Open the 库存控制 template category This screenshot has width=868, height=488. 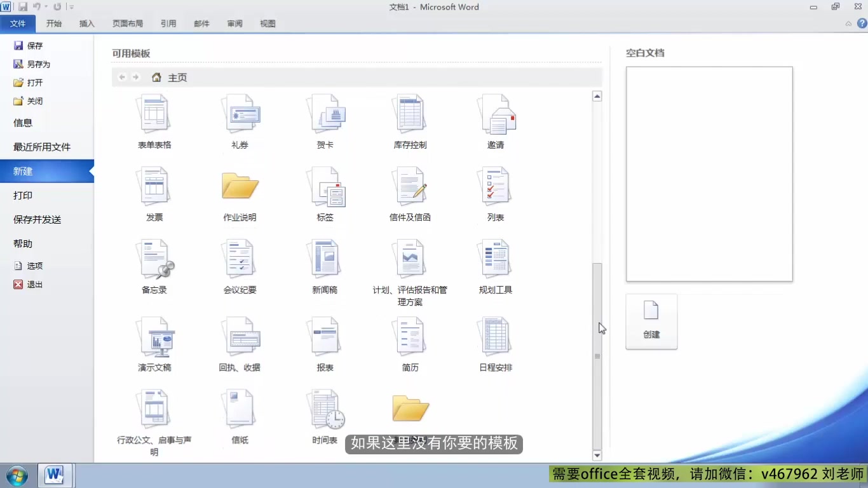click(410, 122)
